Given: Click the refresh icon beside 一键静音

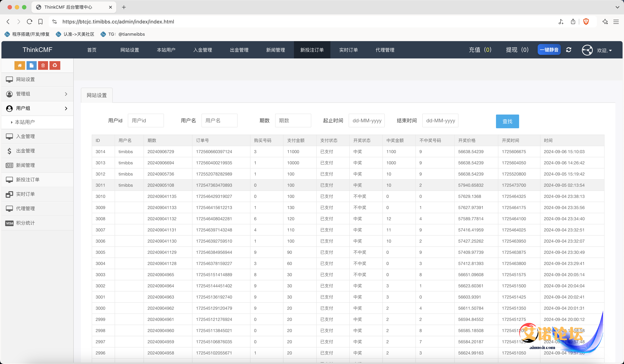Looking at the screenshot, I should pyautogui.click(x=569, y=50).
